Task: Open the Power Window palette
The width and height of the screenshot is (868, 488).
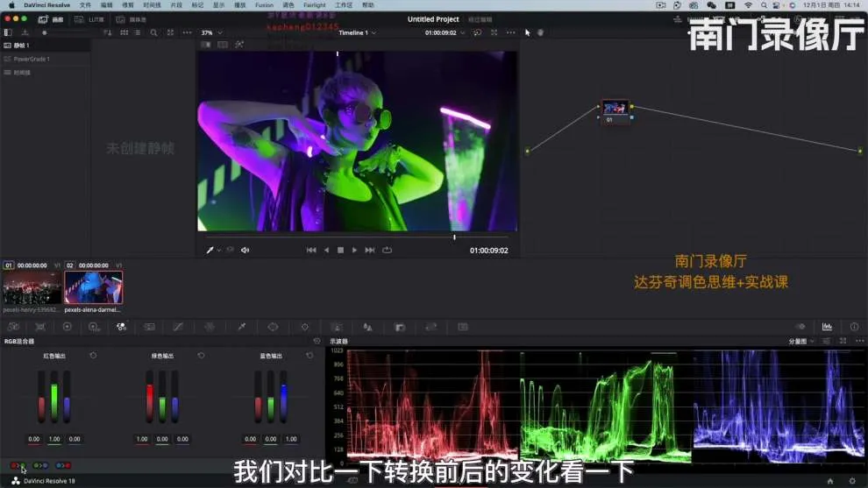Action: pos(273,327)
